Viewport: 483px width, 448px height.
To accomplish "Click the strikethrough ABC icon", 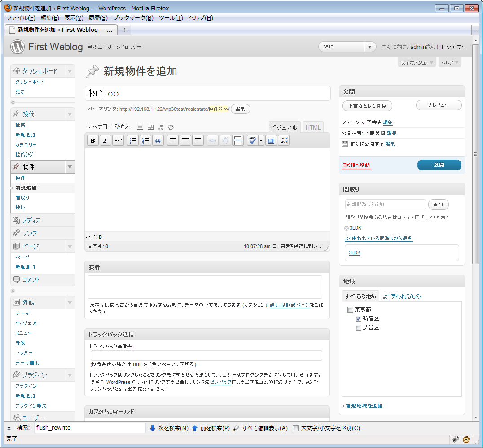I will pos(118,140).
